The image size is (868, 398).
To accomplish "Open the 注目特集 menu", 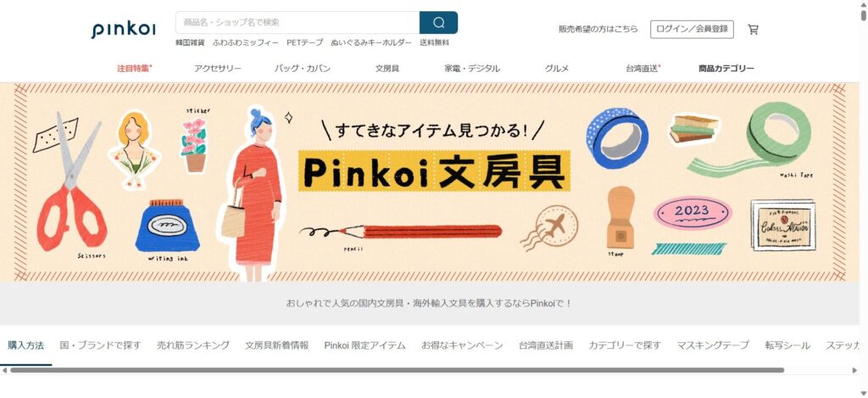I will [x=135, y=69].
